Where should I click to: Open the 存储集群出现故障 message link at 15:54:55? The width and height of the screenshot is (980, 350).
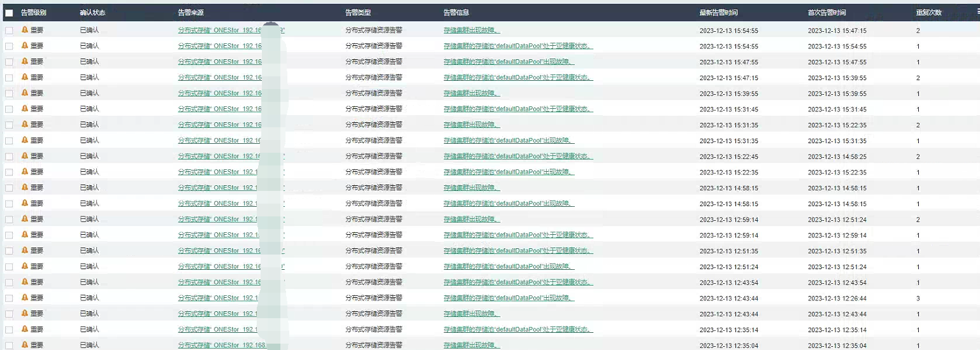click(472, 30)
